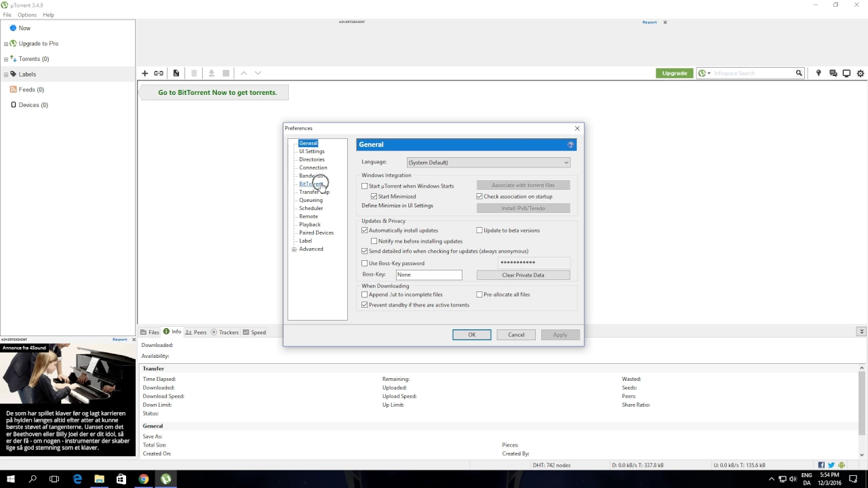Click the Facebook icon in status bar
Image resolution: width=868 pixels, height=488 pixels.
pyautogui.click(x=821, y=466)
